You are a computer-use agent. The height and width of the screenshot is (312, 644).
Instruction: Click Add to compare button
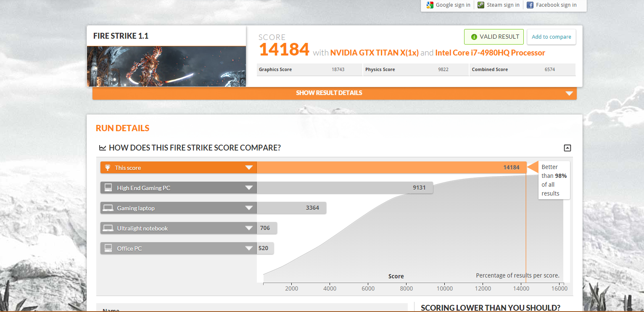[551, 37]
